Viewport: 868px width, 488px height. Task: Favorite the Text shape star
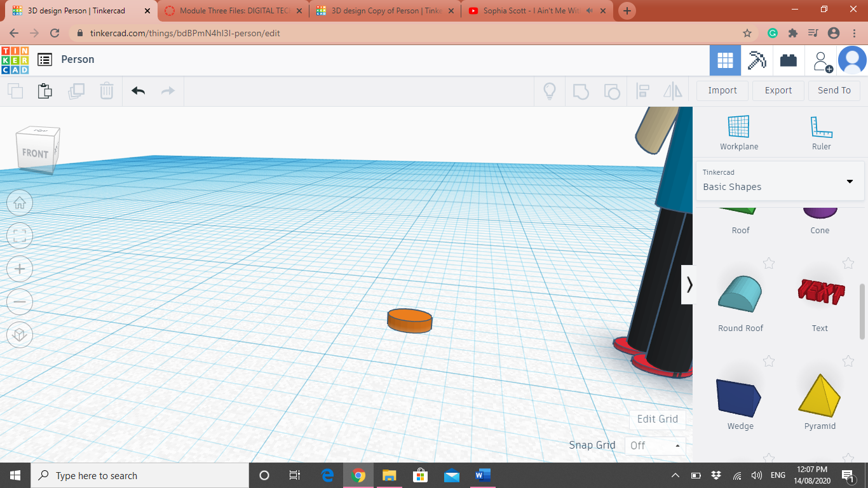coord(848,263)
